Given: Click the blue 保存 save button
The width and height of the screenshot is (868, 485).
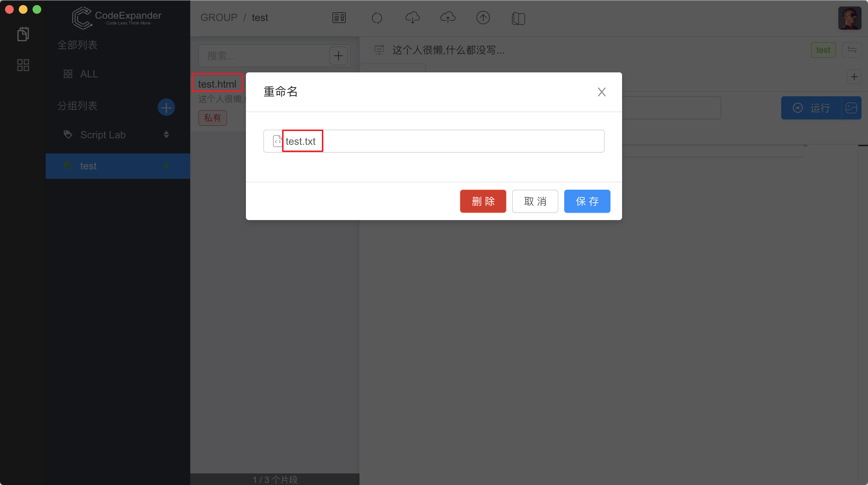Looking at the screenshot, I should point(587,201).
